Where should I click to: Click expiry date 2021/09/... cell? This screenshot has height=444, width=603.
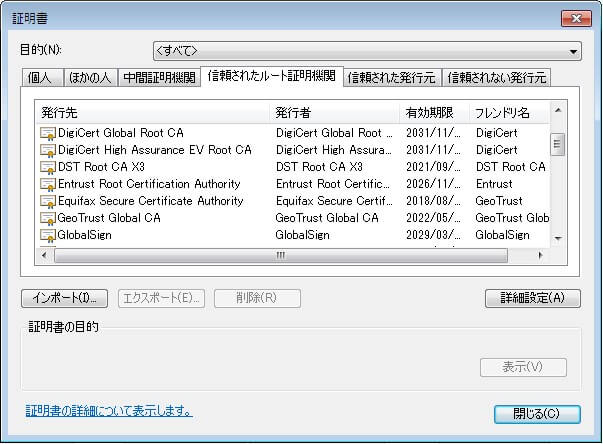point(433,167)
